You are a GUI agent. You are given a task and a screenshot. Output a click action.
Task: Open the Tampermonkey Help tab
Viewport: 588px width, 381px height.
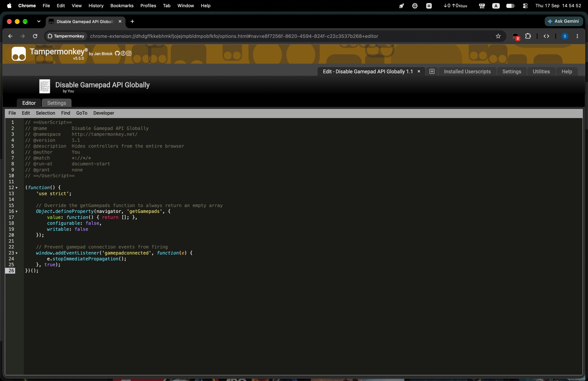567,72
